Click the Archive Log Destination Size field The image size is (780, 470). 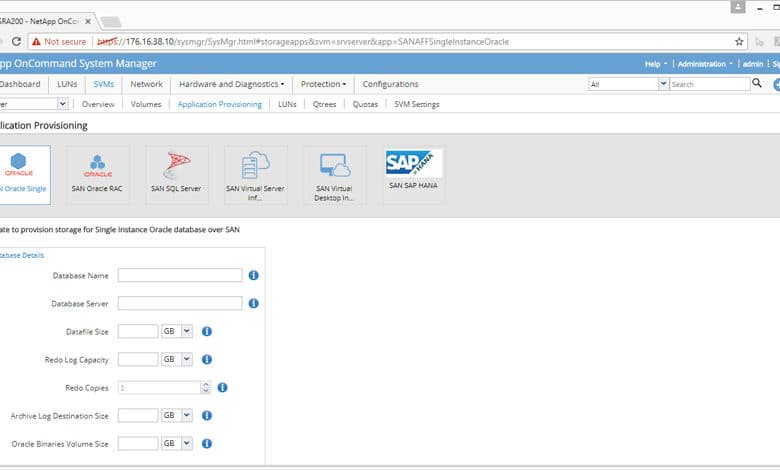(138, 415)
